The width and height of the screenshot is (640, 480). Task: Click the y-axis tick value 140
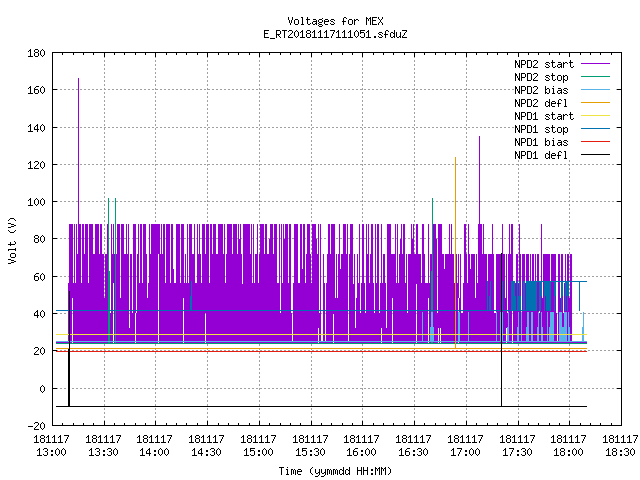(x=36, y=128)
